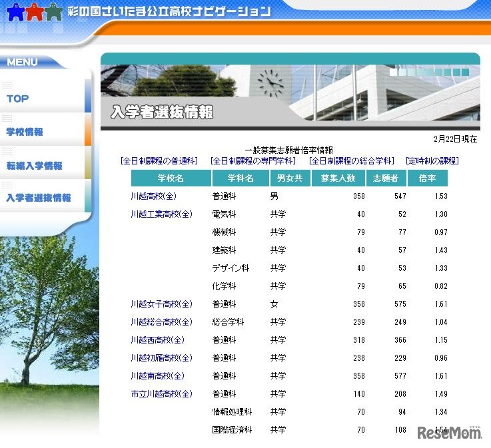Viewport: 491px width, 448px height.
Task: Select 建築科 in the table
Action: pos(224,250)
